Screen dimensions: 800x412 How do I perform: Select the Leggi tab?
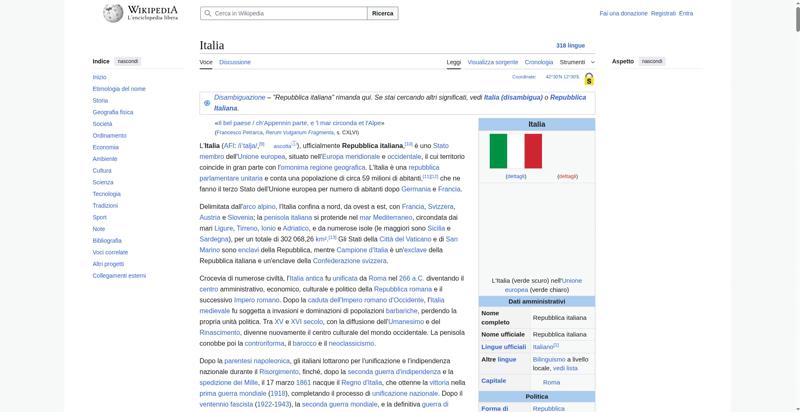[454, 62]
